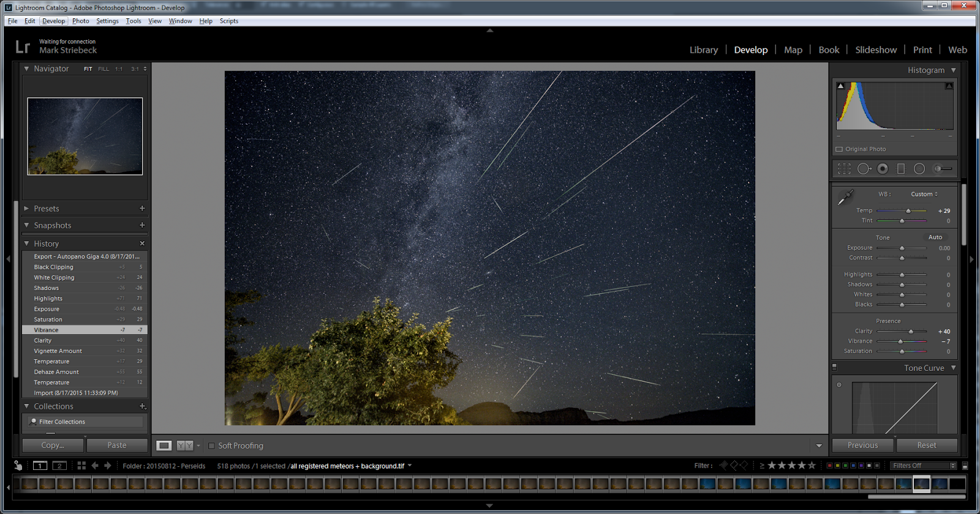Select the Spot Removal tool
Screen dimensions: 980x514
[x=864, y=169]
